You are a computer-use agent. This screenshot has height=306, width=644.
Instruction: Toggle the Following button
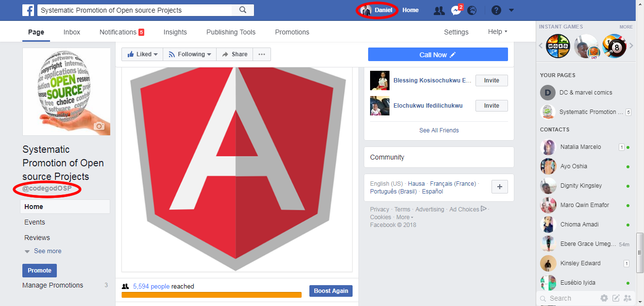click(x=189, y=54)
